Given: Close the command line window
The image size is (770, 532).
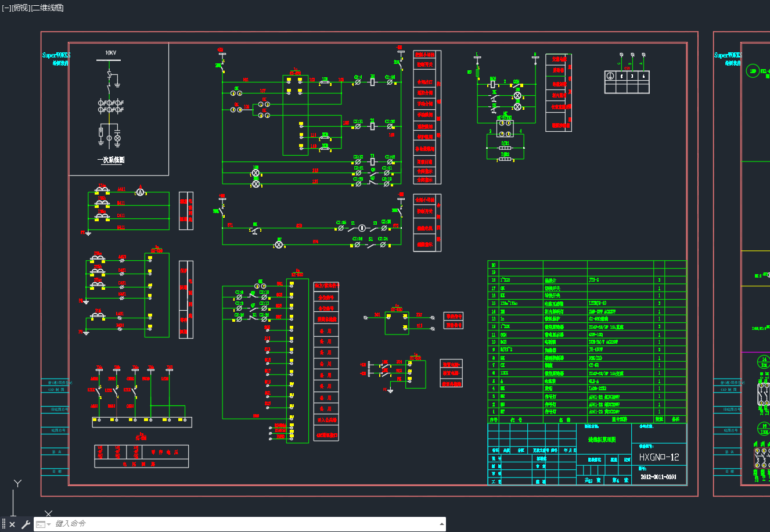Looking at the screenshot, I should coord(12,524).
